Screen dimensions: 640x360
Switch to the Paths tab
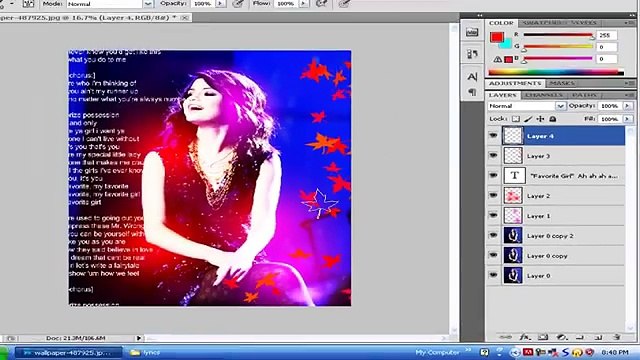(x=585, y=95)
